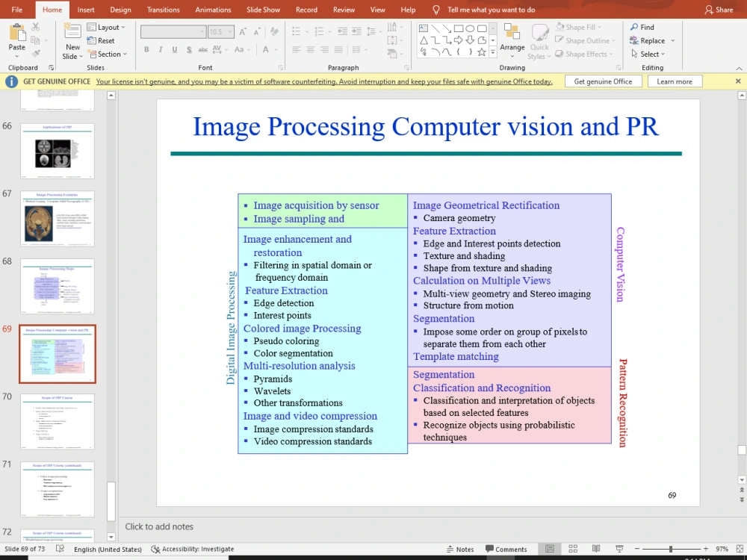Align text left
The width and height of the screenshot is (747, 560).
coord(296,49)
